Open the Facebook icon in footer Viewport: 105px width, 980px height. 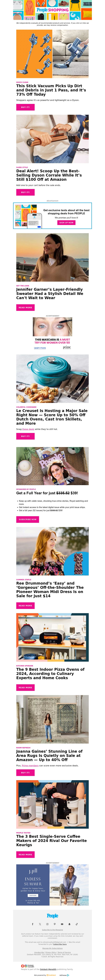click(x=33, y=924)
